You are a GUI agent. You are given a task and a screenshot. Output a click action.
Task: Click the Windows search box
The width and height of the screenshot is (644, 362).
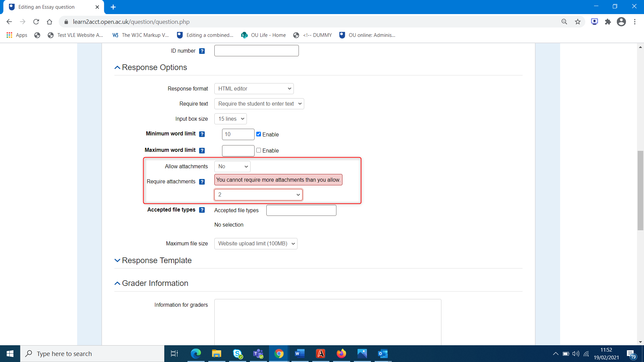92,354
